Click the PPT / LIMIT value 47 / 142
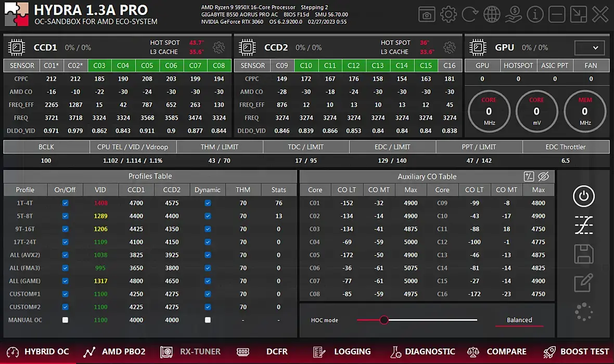This screenshot has width=614, height=364. pos(479,161)
